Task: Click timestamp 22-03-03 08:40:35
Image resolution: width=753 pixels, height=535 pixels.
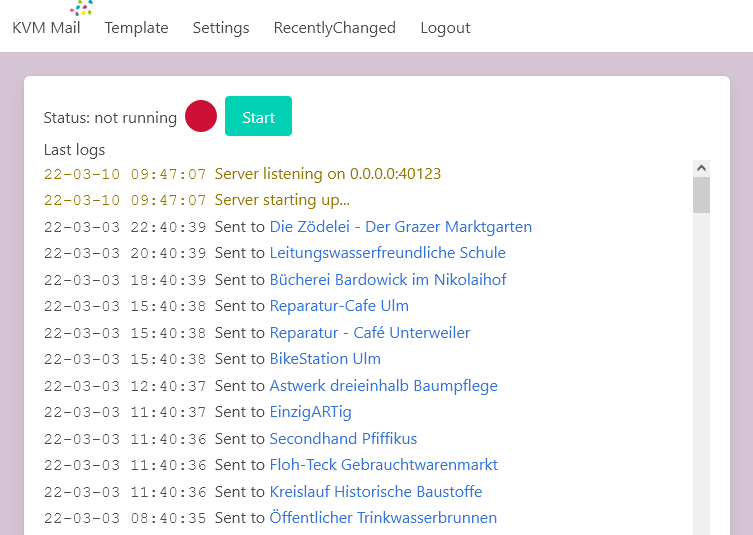Action: pyautogui.click(x=125, y=518)
